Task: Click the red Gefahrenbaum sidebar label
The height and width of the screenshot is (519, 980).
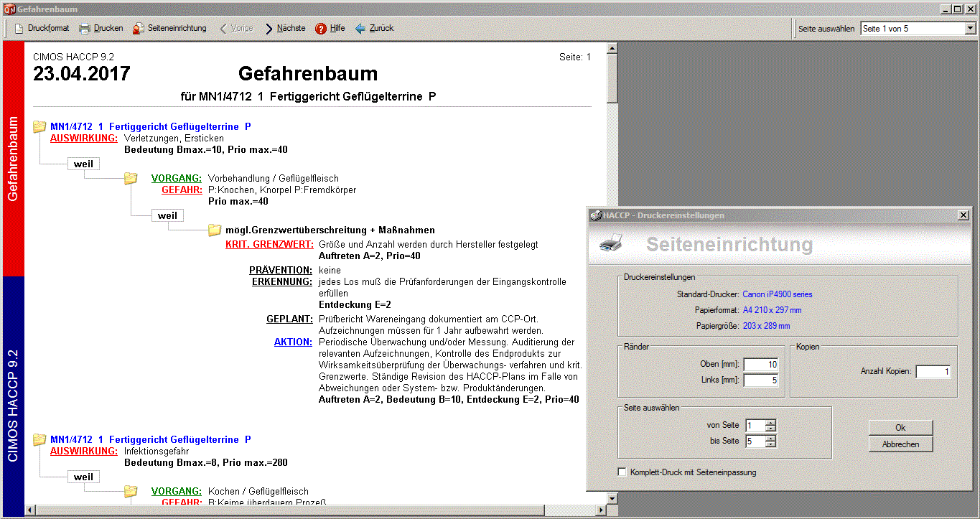Action: (13, 159)
